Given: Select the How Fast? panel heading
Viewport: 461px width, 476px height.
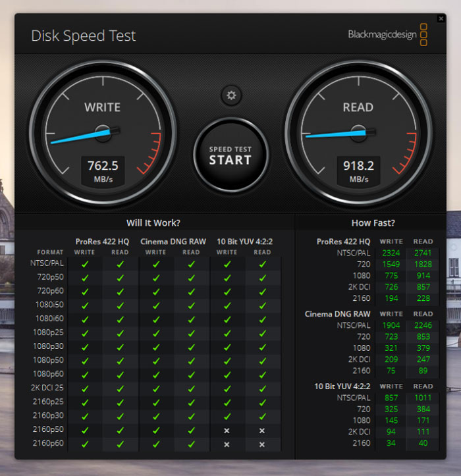Looking at the screenshot, I should (x=373, y=223).
